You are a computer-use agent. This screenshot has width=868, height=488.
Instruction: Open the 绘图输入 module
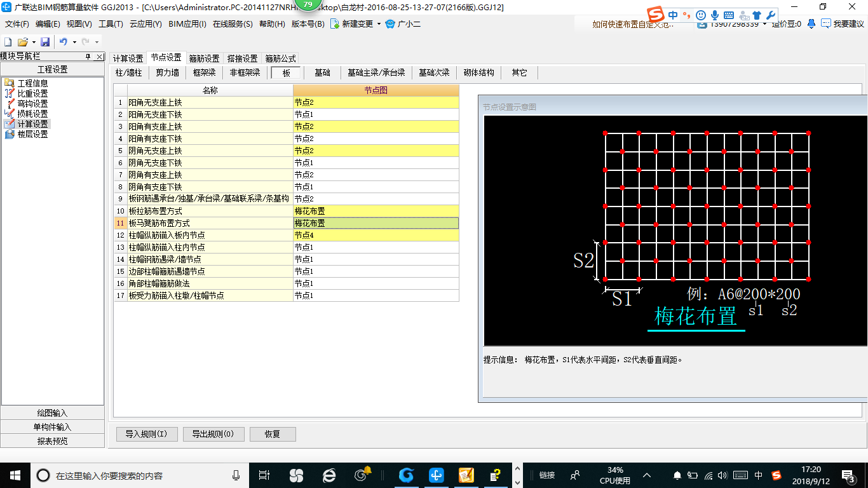(x=52, y=413)
